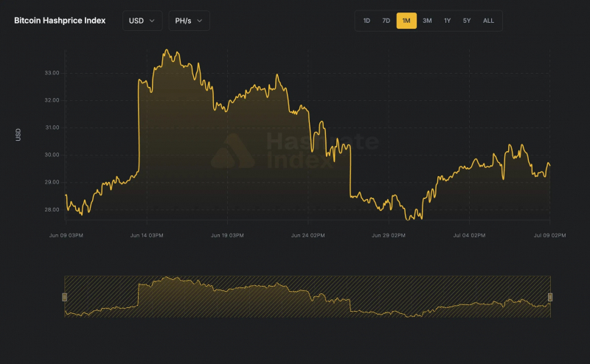Choose the 5Y time range
Screen dimensions: 590x364
(467, 21)
